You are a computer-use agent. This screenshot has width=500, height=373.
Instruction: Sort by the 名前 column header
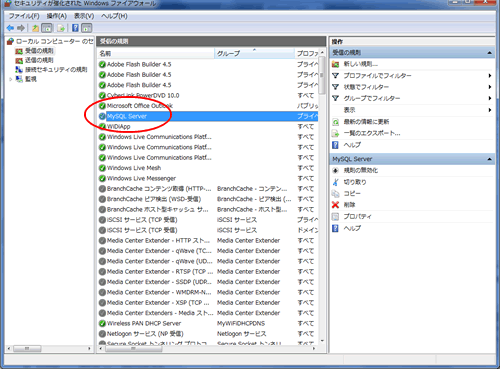(x=156, y=53)
